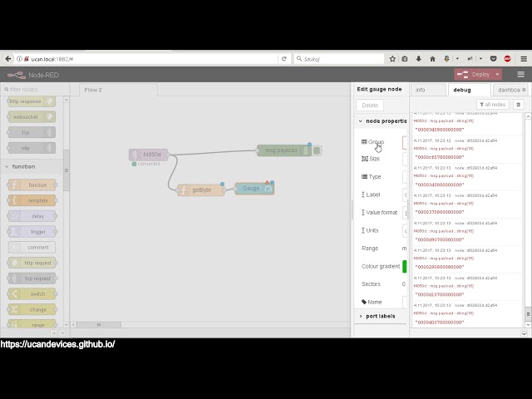Open the bookmarks list icon
The width and height of the screenshot is (532, 399).
[x=405, y=59]
